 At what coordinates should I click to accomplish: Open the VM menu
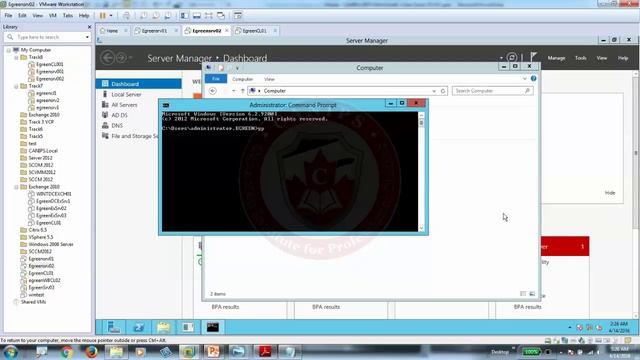[x=53, y=16]
